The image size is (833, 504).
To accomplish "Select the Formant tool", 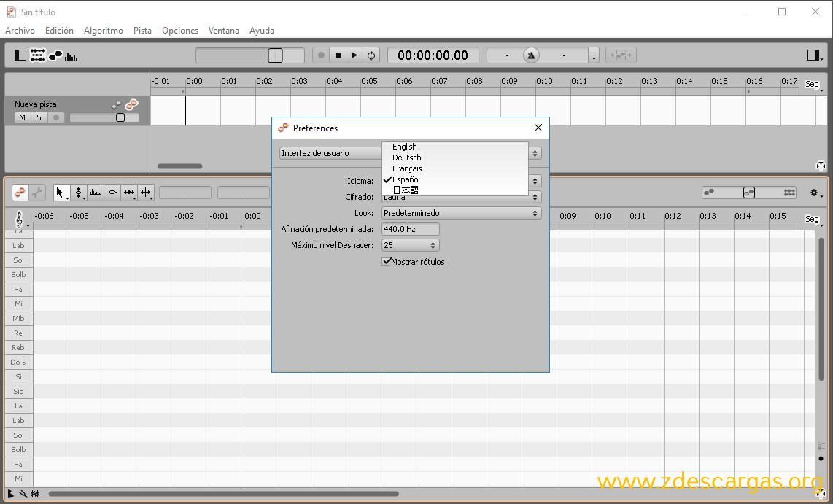I will (96, 193).
